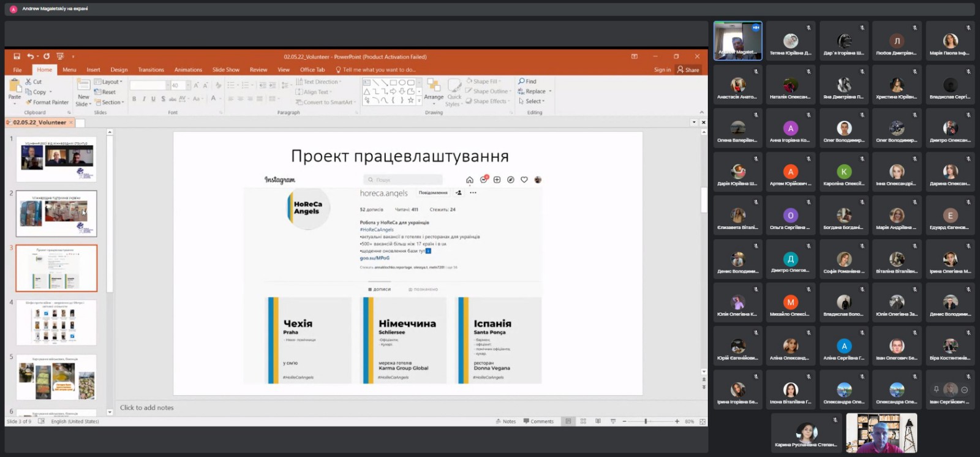Toggle Bold formatting
The image size is (980, 457).
click(x=134, y=99)
